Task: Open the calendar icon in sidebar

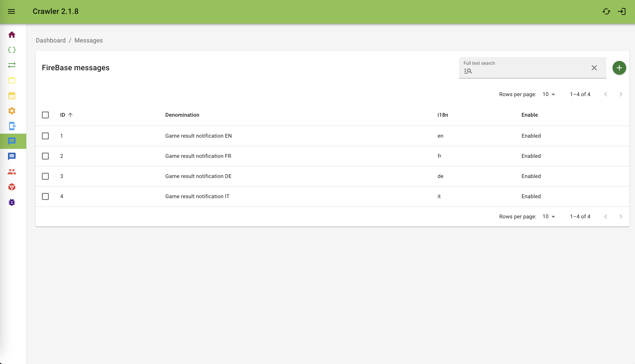Action: point(12,96)
